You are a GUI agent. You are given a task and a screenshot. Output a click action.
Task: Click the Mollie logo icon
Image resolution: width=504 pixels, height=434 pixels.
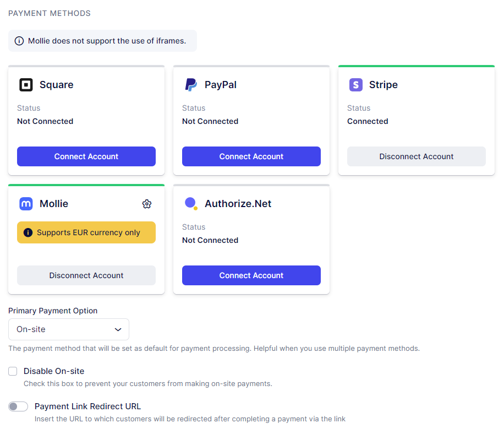coord(26,204)
